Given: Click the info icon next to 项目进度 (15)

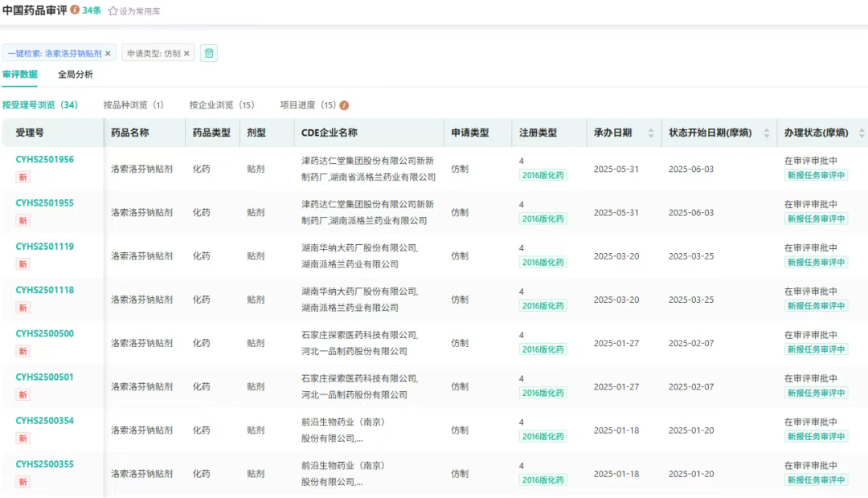Looking at the screenshot, I should 345,105.
